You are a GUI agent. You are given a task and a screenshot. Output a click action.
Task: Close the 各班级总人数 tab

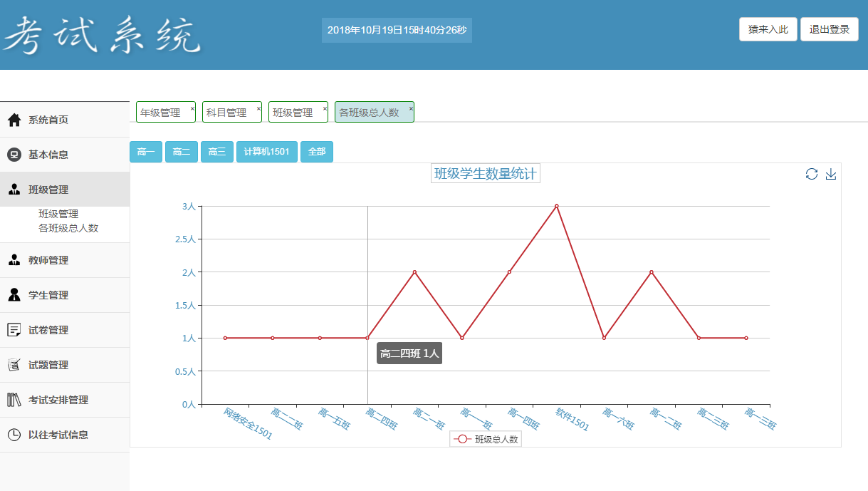(411, 108)
